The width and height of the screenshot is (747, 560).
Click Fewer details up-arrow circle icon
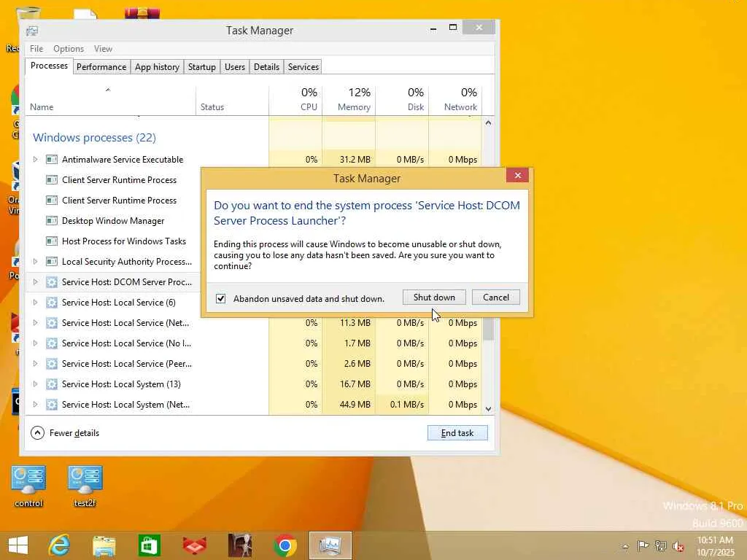pos(37,433)
